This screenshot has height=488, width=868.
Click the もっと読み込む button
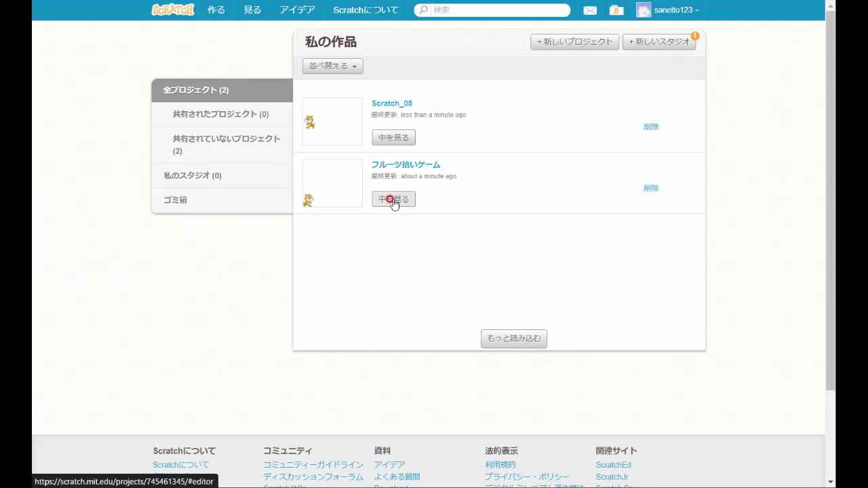click(514, 338)
